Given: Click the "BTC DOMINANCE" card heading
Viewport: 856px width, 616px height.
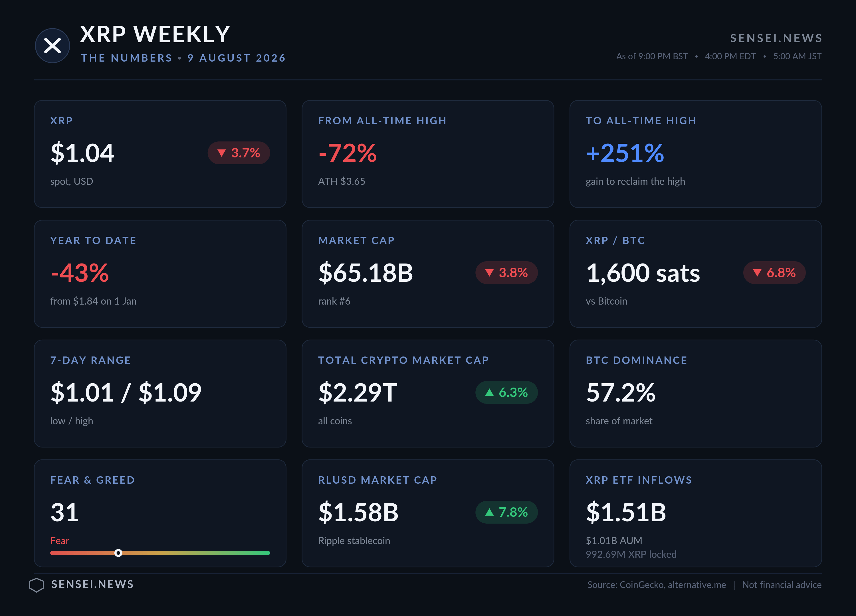Looking at the screenshot, I should pos(636,360).
